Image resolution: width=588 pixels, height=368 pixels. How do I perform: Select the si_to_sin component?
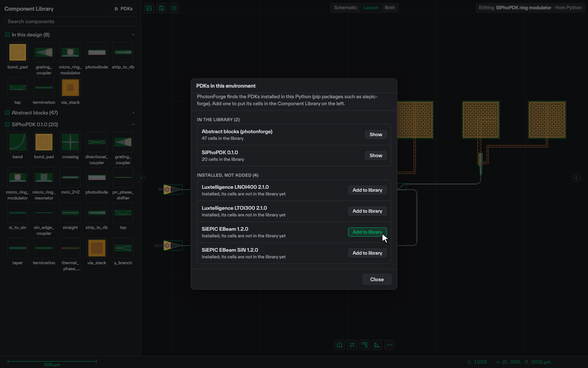coord(18,213)
